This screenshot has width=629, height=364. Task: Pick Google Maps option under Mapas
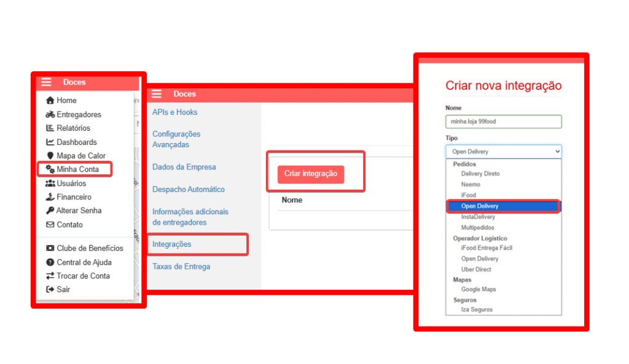coord(479,289)
